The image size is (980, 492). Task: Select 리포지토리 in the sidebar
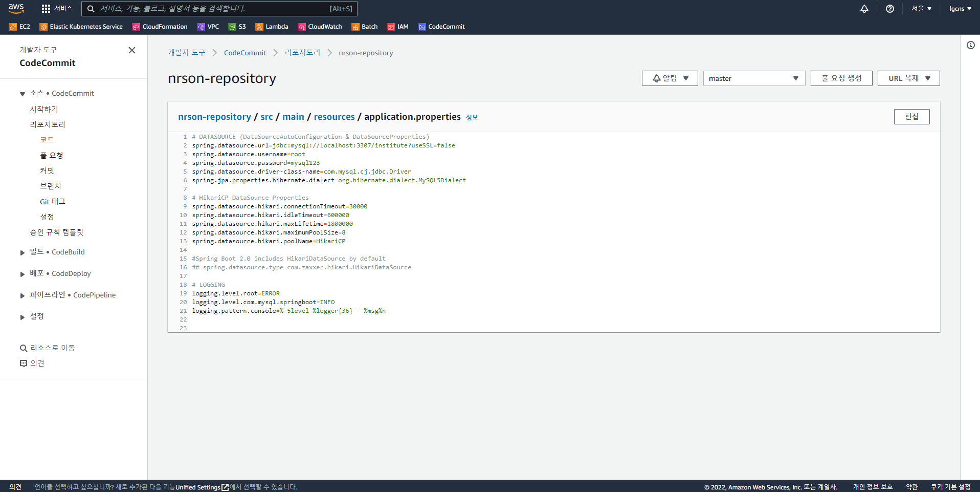pyautogui.click(x=48, y=124)
